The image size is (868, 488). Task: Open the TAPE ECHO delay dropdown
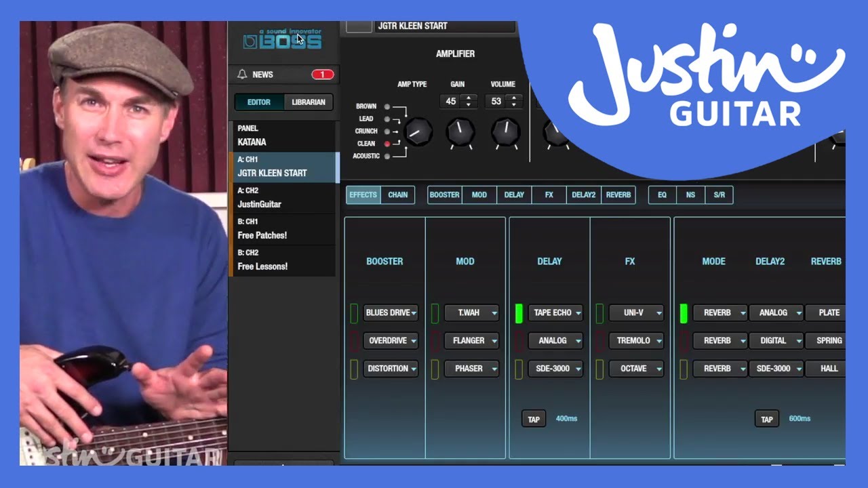(x=556, y=313)
